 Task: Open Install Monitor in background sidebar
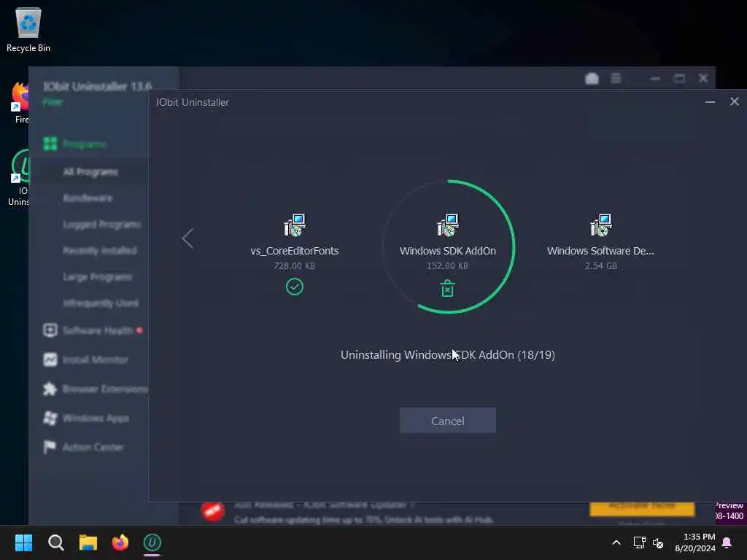pyautogui.click(x=96, y=359)
